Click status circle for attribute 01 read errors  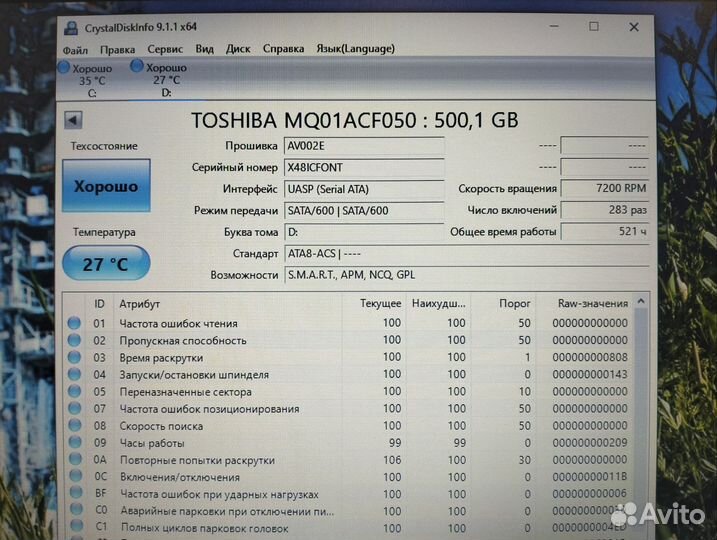(x=74, y=323)
